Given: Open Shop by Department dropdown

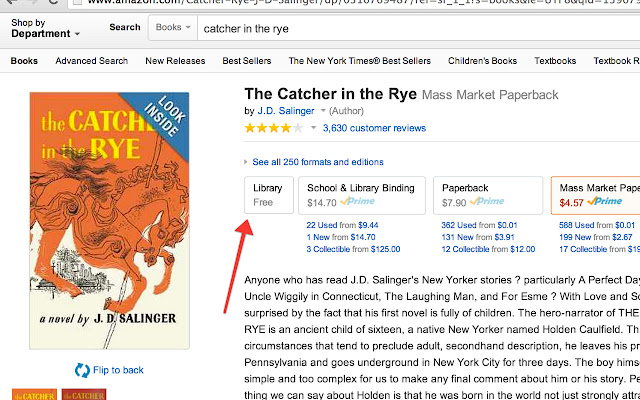Looking at the screenshot, I should click(x=46, y=28).
